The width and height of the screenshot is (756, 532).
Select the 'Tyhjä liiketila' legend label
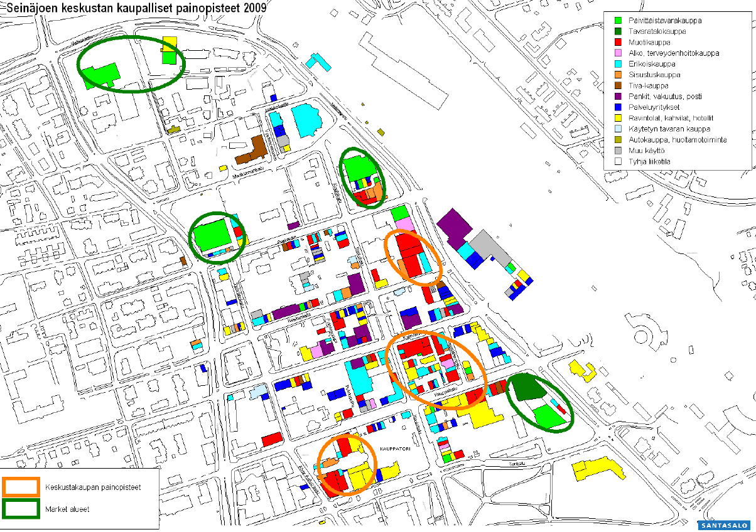point(649,161)
